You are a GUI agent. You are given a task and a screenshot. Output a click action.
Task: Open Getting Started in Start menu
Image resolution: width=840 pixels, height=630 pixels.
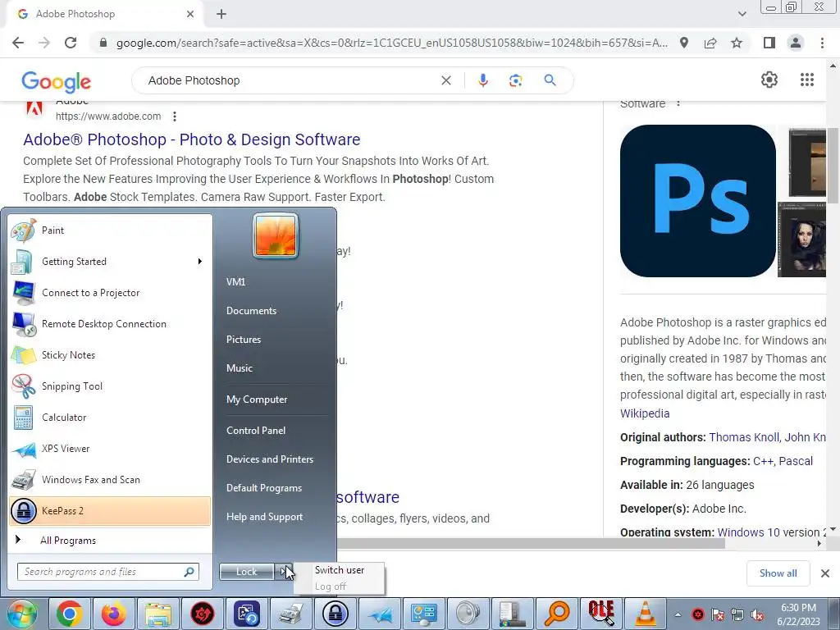(110, 262)
